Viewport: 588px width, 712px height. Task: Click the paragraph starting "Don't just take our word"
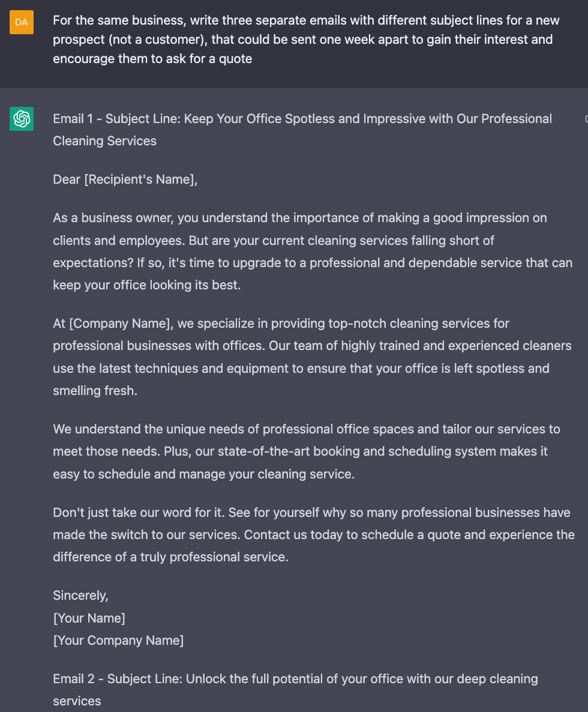(x=312, y=535)
